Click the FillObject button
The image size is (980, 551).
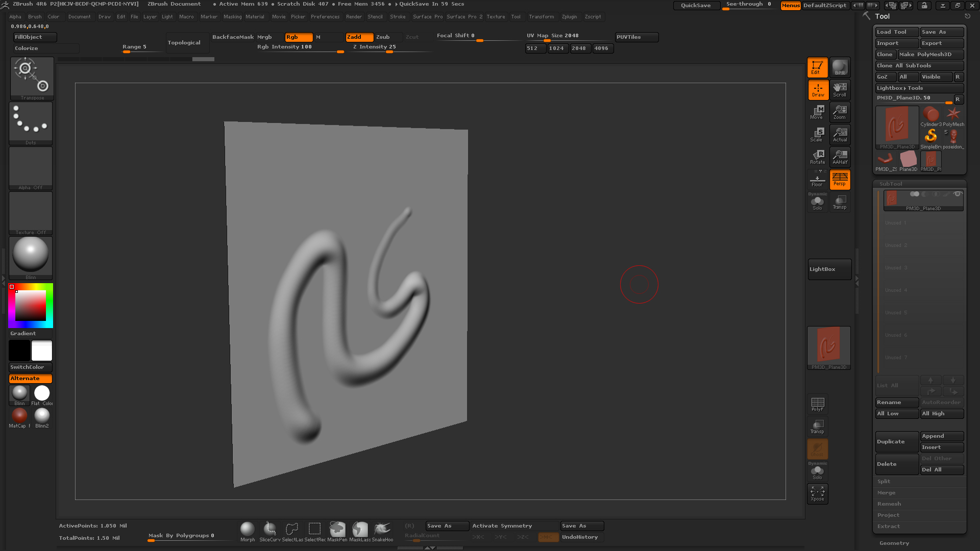pyautogui.click(x=35, y=37)
